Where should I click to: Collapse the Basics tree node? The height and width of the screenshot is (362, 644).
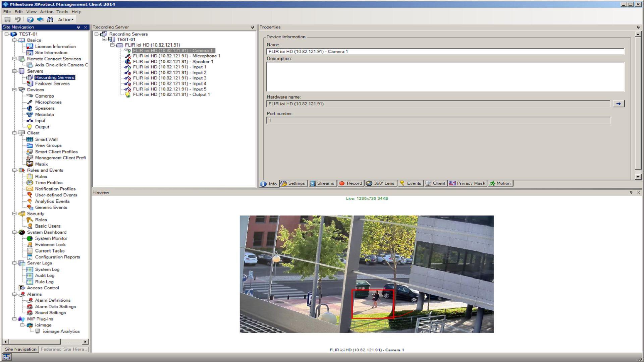click(14, 40)
